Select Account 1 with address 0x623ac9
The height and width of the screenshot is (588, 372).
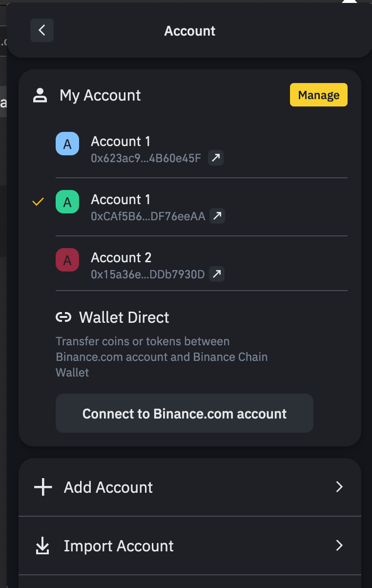click(202, 149)
